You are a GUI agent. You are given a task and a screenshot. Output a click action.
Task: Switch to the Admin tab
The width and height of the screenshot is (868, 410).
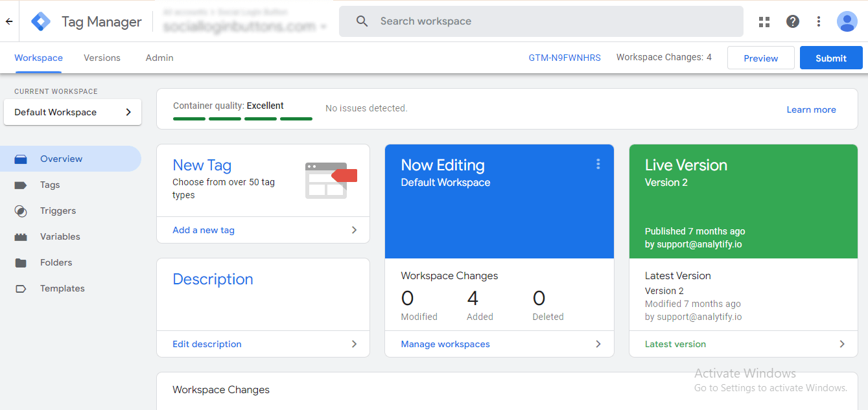[x=159, y=58]
